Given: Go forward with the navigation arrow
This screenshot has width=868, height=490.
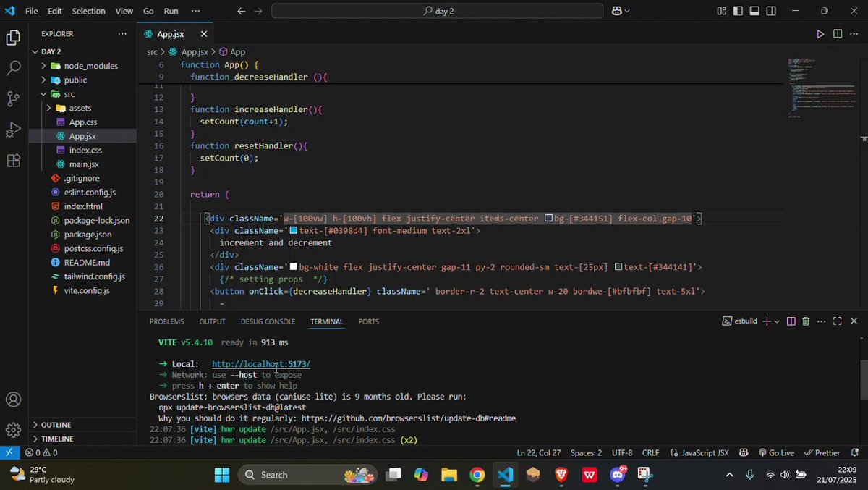Looking at the screenshot, I should 258,11.
